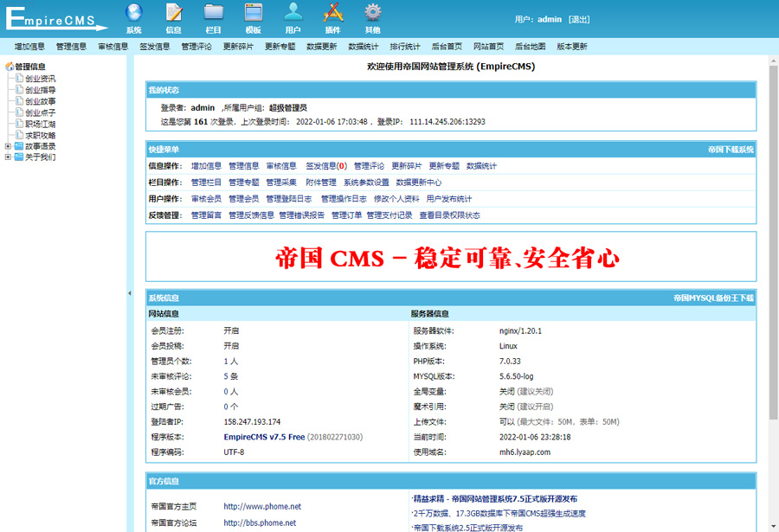This screenshot has height=532, width=779.
Task: Select 创业资讯 in the sidebar tree
Action: [x=40, y=79]
